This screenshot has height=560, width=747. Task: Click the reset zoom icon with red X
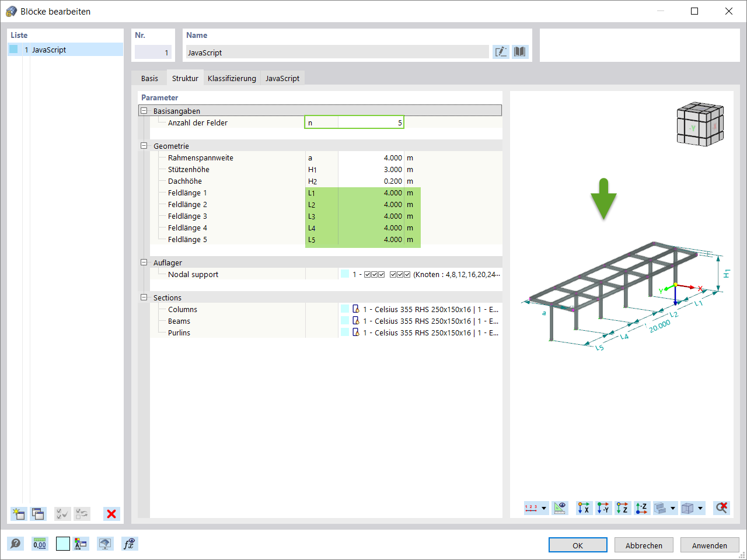click(x=722, y=508)
